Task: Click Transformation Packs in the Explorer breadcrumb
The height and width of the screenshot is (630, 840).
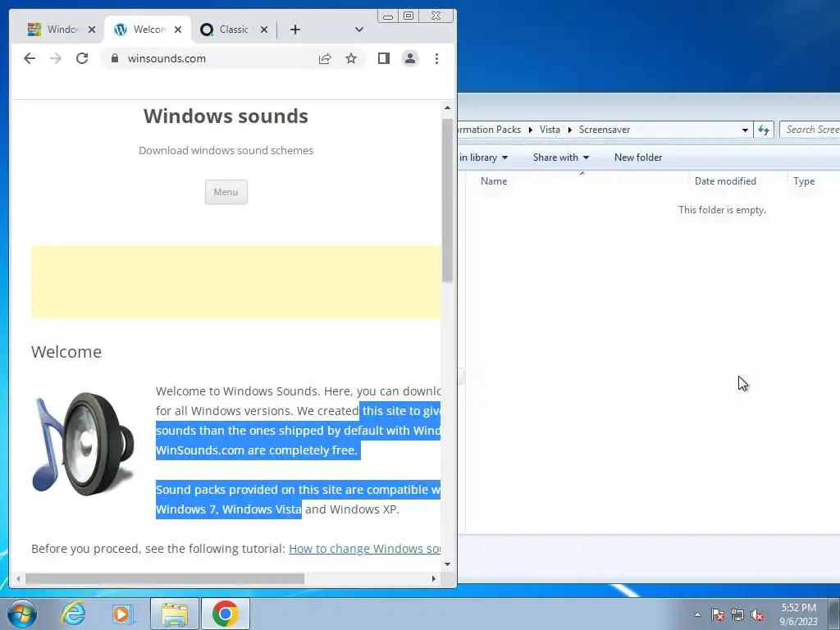Action: tap(489, 130)
